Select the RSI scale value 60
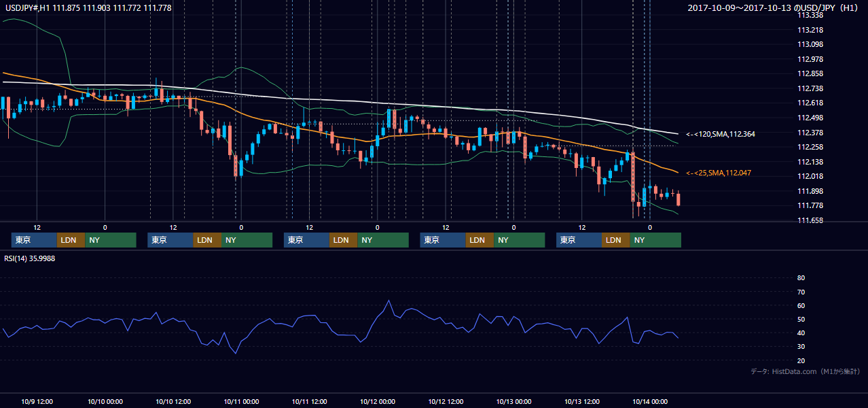The height and width of the screenshot is (408, 868). (x=801, y=305)
